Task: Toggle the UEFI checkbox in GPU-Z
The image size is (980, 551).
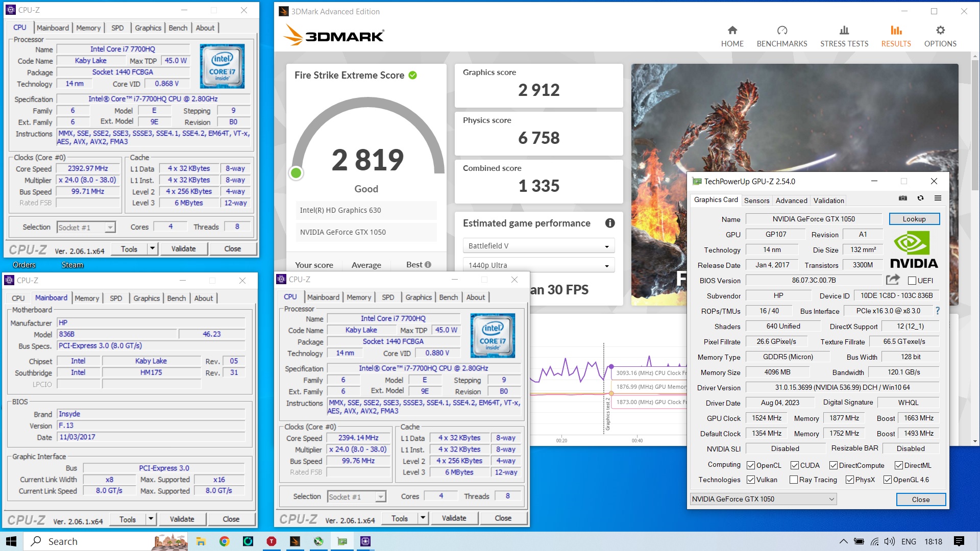Action: [912, 280]
